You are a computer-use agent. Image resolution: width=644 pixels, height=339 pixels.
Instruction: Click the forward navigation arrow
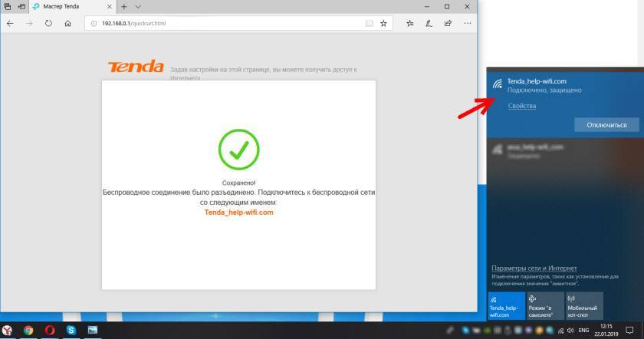(x=29, y=24)
